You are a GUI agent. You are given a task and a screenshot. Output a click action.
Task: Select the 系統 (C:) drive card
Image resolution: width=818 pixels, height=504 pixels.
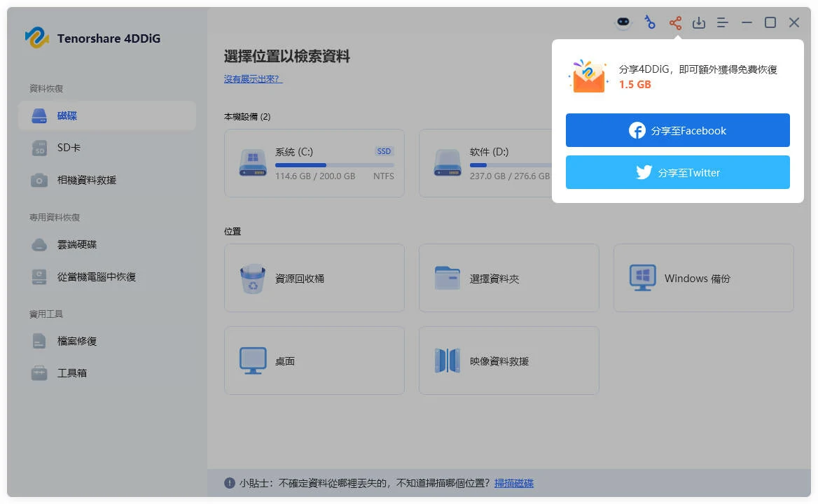tap(314, 163)
